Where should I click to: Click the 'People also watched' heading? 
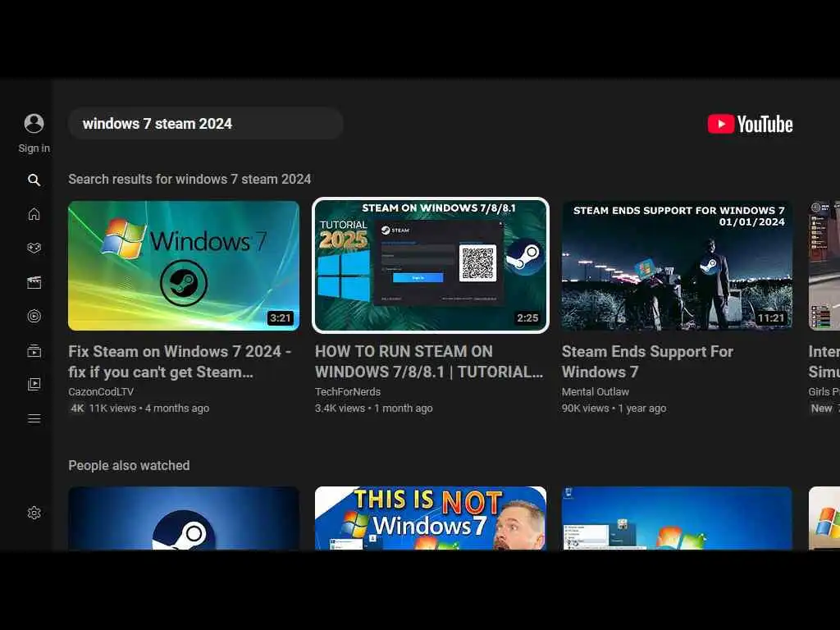[129, 466]
